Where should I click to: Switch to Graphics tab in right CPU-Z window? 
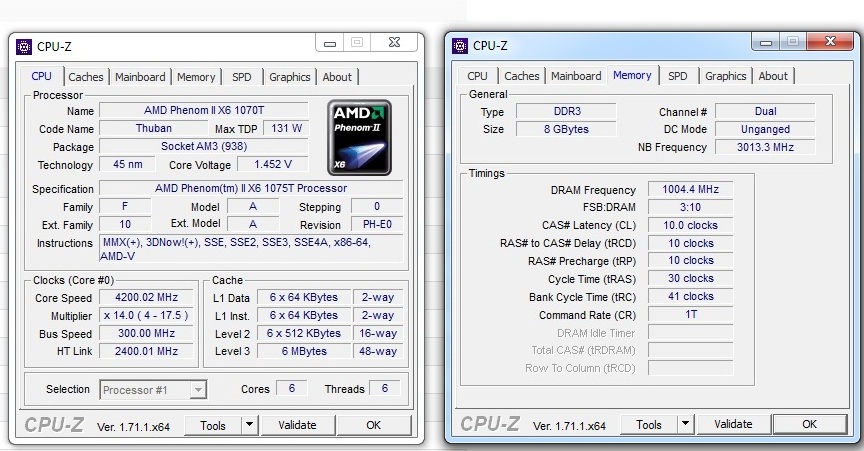tap(726, 76)
